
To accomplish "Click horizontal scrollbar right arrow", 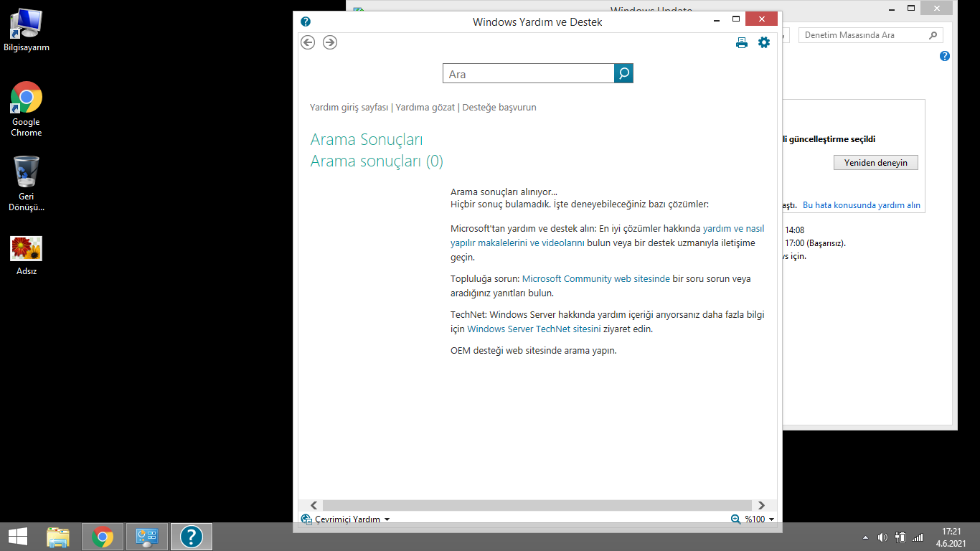I will [x=761, y=506].
